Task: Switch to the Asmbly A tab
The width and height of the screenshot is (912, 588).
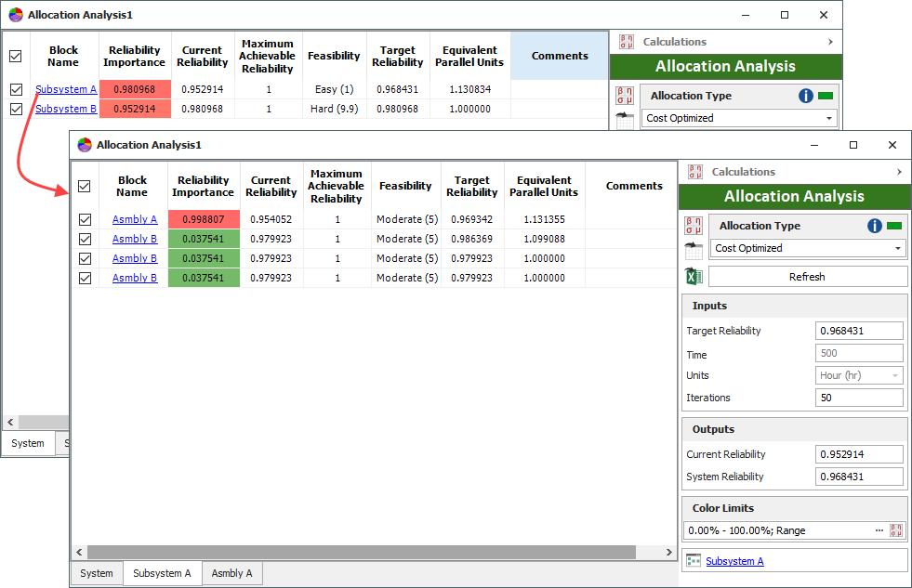Action: (x=231, y=573)
